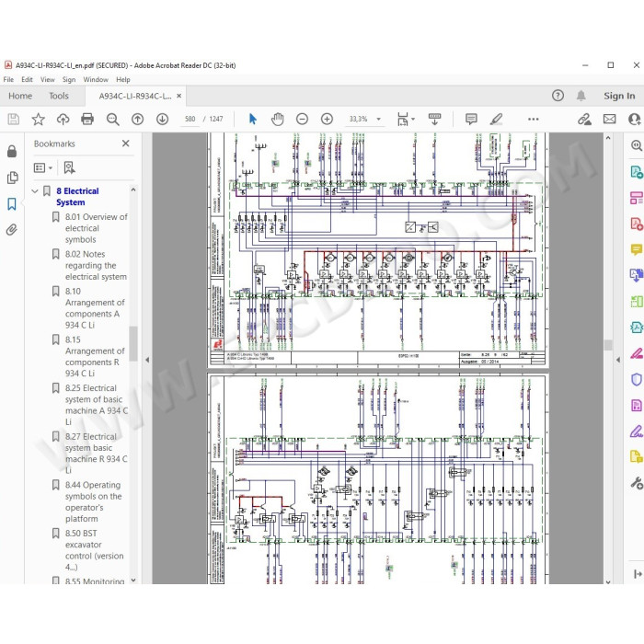Go to previous page arrow
This screenshot has width=644, height=644.
click(138, 119)
